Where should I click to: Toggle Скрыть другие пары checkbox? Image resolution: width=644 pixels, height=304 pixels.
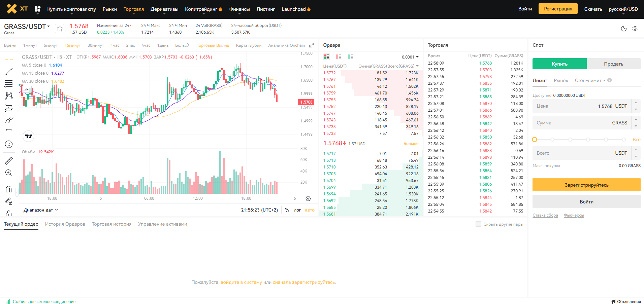478,224
